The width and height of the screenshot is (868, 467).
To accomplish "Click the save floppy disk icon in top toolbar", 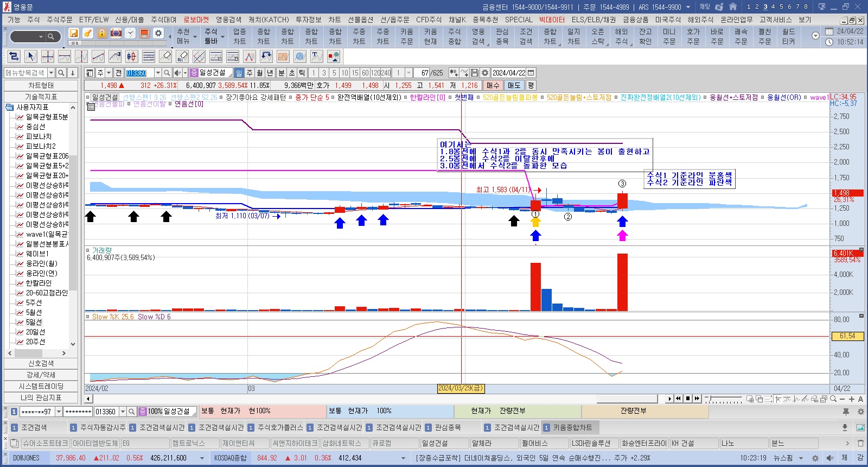I will click(74, 33).
